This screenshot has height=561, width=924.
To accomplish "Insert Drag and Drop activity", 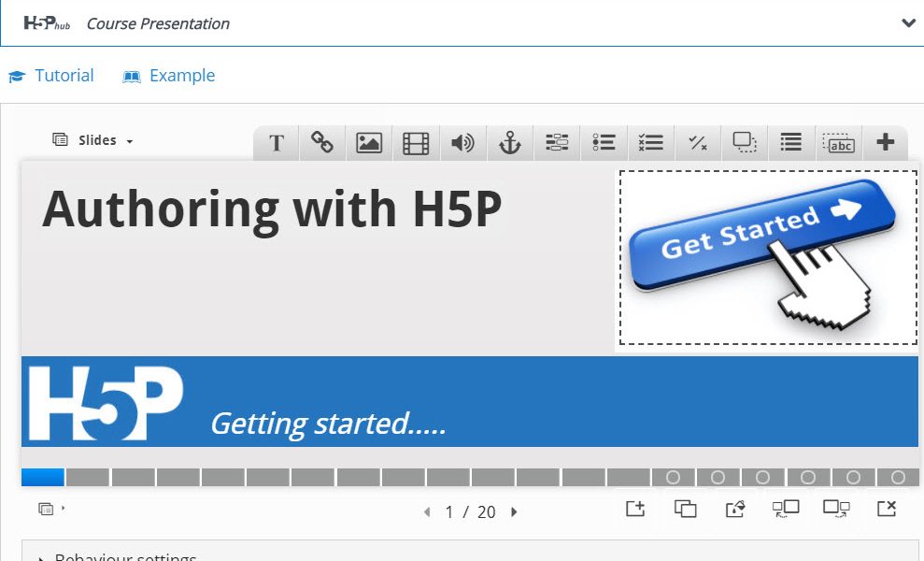I will point(745,143).
